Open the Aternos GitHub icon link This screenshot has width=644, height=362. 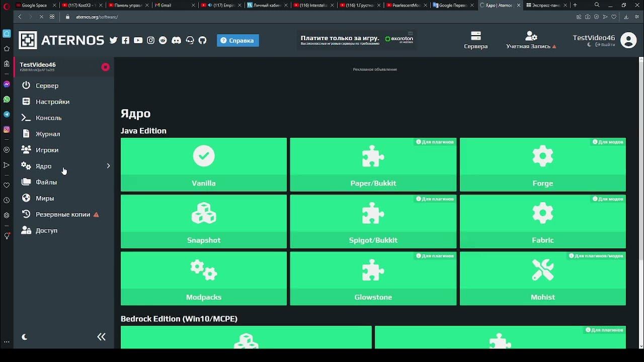pyautogui.click(x=202, y=40)
